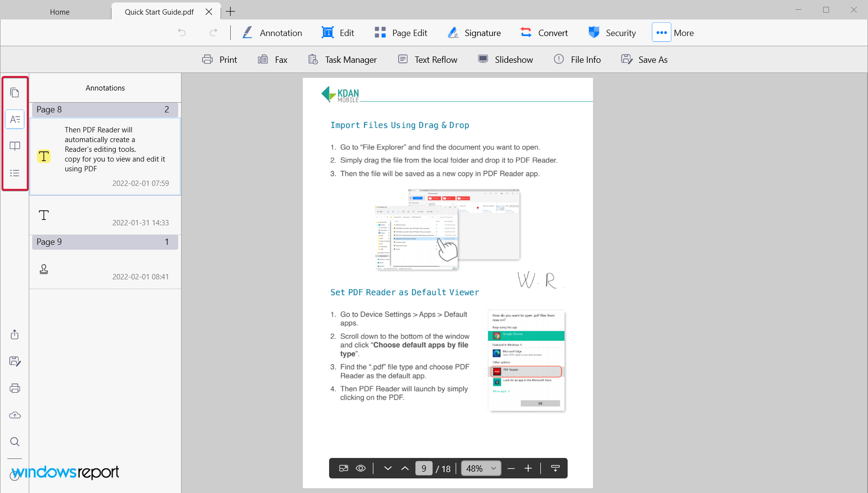Switch to the Home tab
The width and height of the screenshot is (868, 493).
(60, 12)
